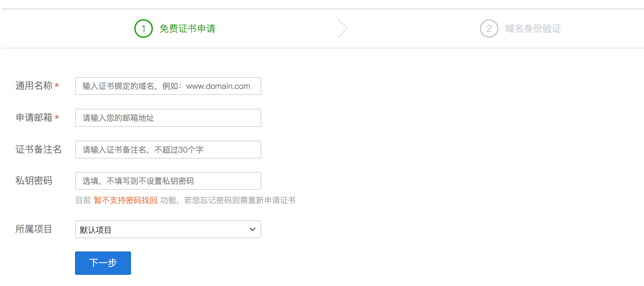Focus the 通用名称 domain input field
This screenshot has width=644, height=286.
pyautogui.click(x=168, y=86)
